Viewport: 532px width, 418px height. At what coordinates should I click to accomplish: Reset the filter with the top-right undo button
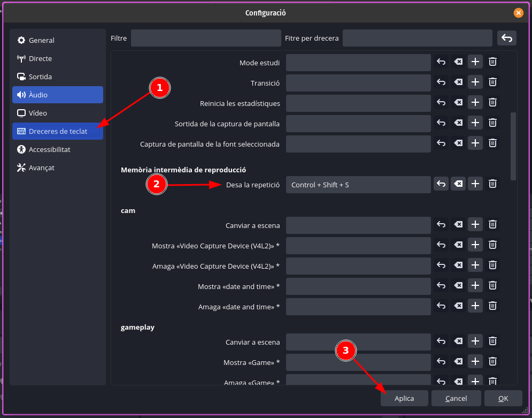pyautogui.click(x=507, y=38)
